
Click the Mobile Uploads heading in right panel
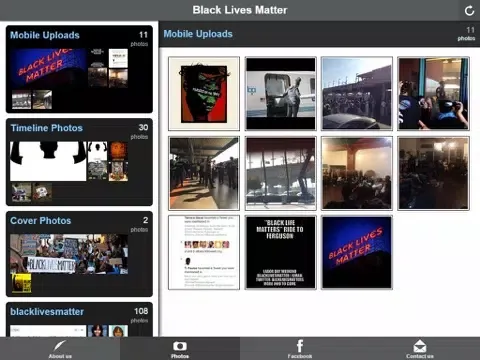pyautogui.click(x=198, y=34)
